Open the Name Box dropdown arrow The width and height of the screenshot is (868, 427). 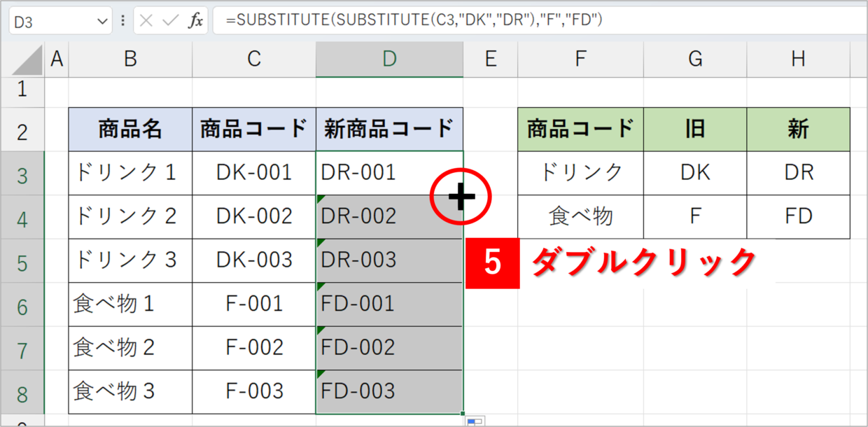click(x=102, y=22)
